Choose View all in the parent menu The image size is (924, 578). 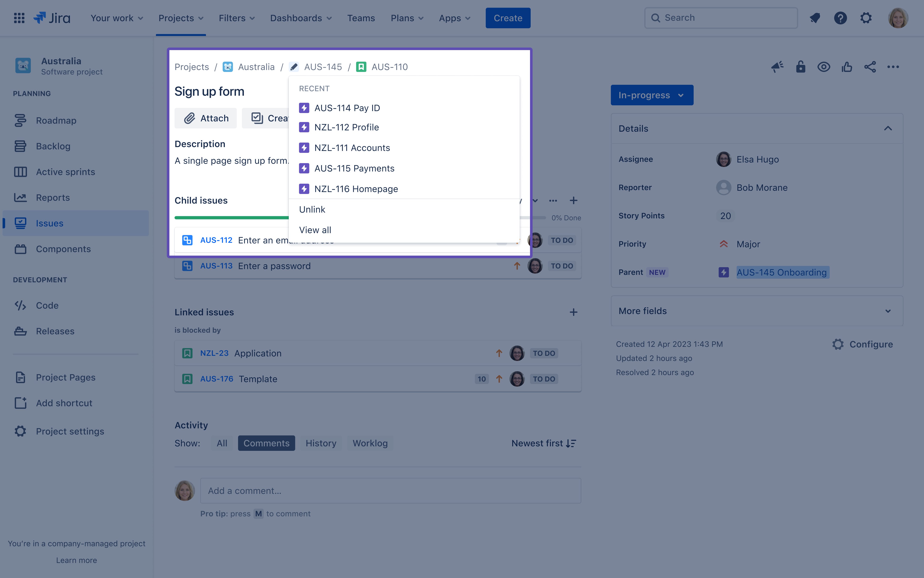coord(404,230)
